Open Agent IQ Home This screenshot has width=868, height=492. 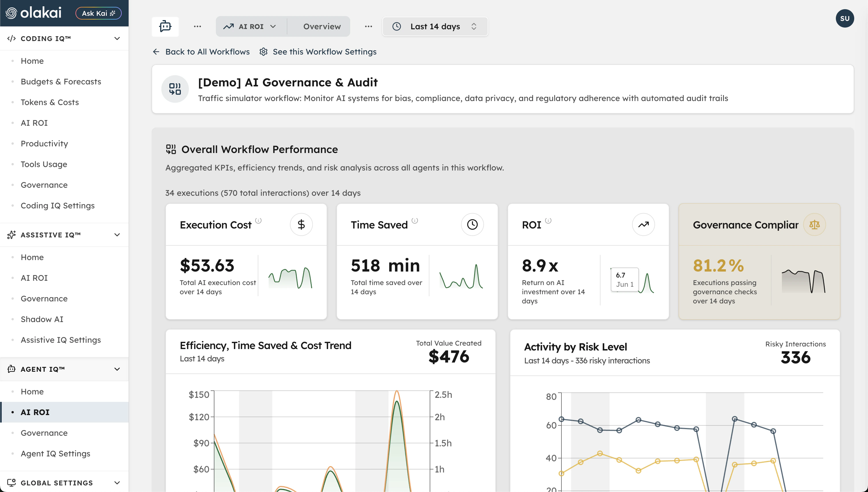32,391
